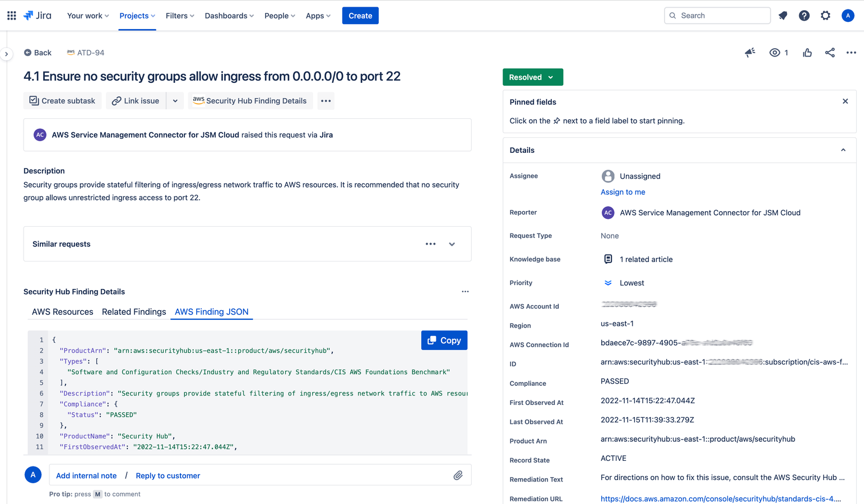Click the Product Arn value text
The image size is (864, 504).
pos(698,439)
